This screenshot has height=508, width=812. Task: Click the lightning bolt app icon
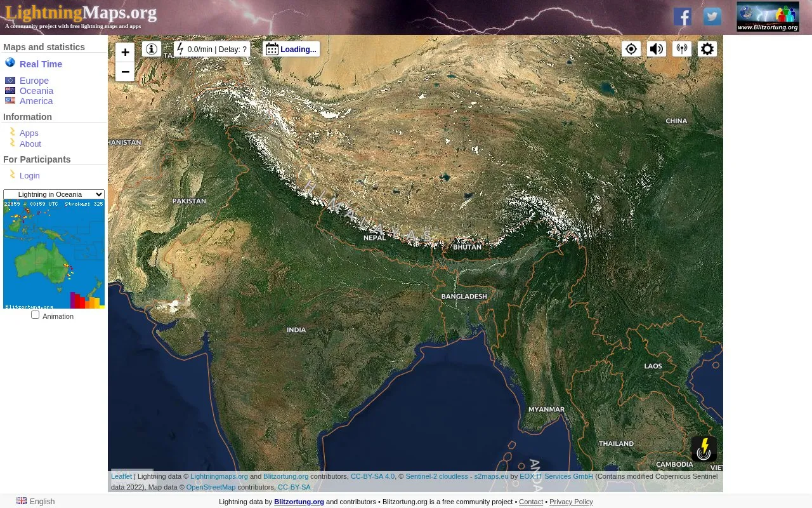[704, 449]
